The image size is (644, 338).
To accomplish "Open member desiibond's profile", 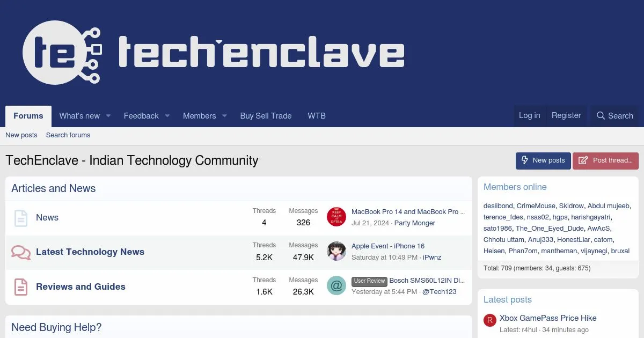I will click(498, 206).
